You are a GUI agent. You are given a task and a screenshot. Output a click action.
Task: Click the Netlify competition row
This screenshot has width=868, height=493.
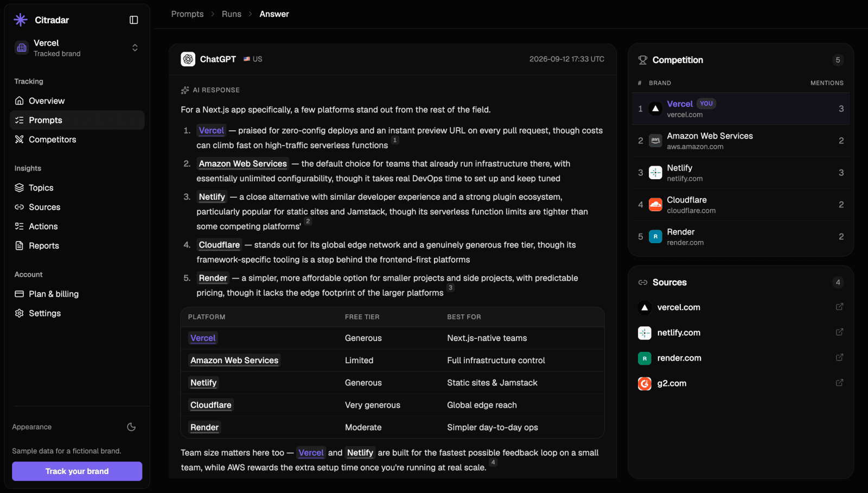[x=741, y=173]
